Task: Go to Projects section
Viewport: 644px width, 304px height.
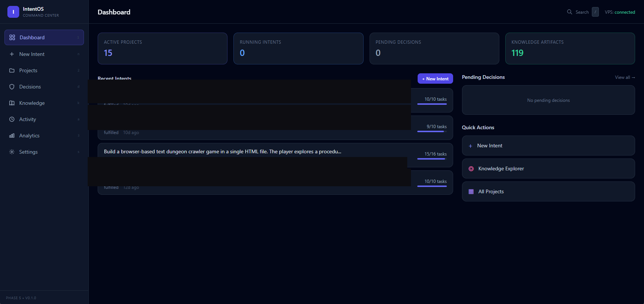Action: [44, 70]
